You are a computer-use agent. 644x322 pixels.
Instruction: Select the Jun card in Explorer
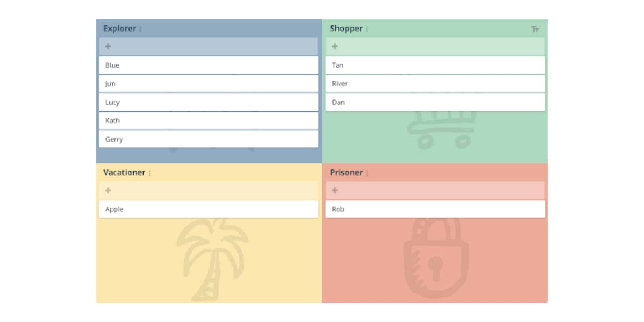(208, 84)
